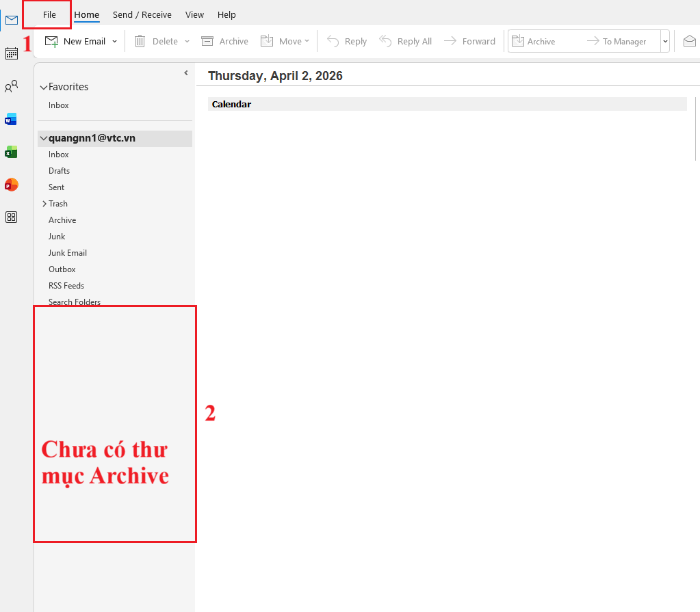Launch Word from the left sidebar
700x612 pixels.
[x=11, y=119]
